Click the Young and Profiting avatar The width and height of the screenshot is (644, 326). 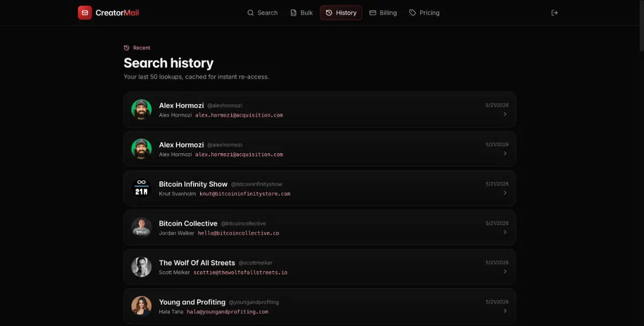tap(142, 306)
